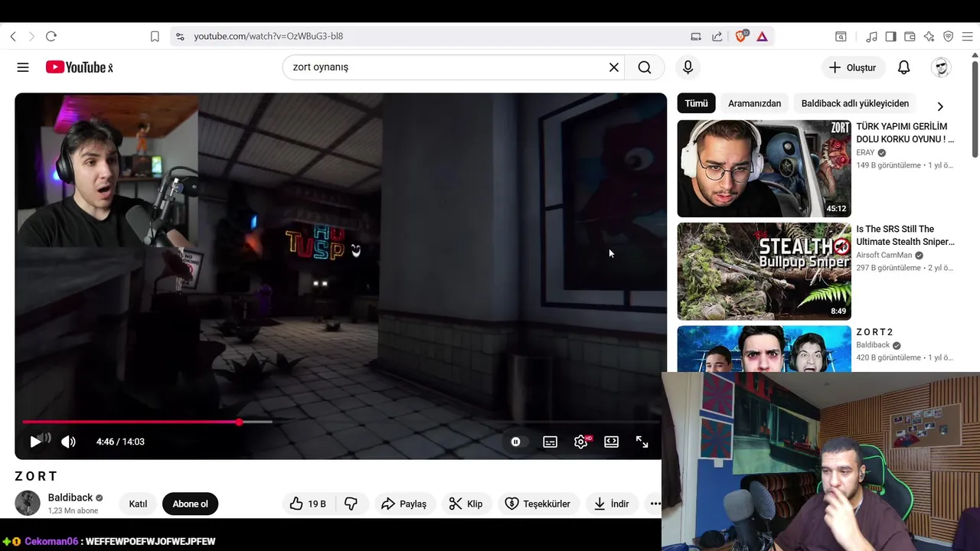This screenshot has width=980, height=551.
Task: Click the Oluştur create button
Action: [x=853, y=67]
